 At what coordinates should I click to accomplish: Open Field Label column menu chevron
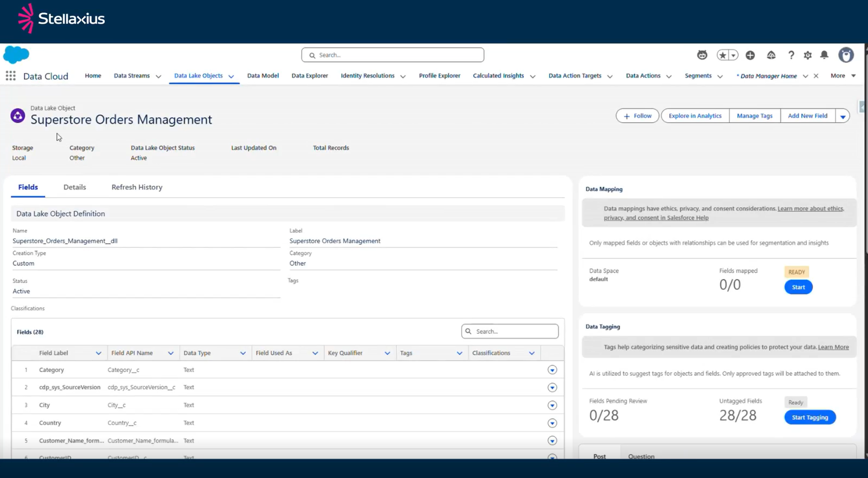pos(98,353)
